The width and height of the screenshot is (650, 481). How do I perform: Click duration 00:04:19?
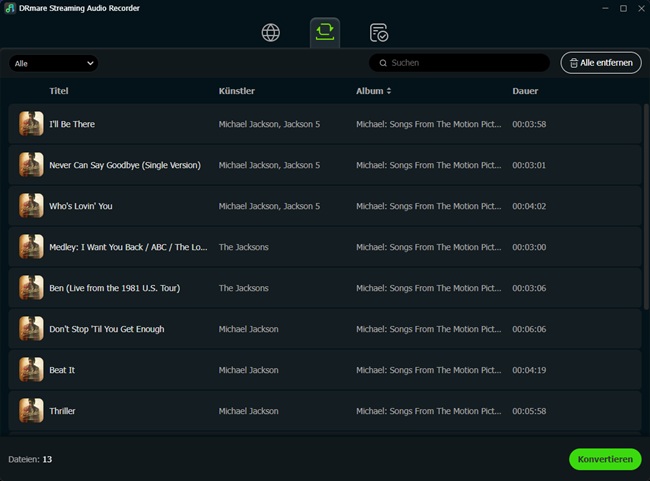click(529, 370)
